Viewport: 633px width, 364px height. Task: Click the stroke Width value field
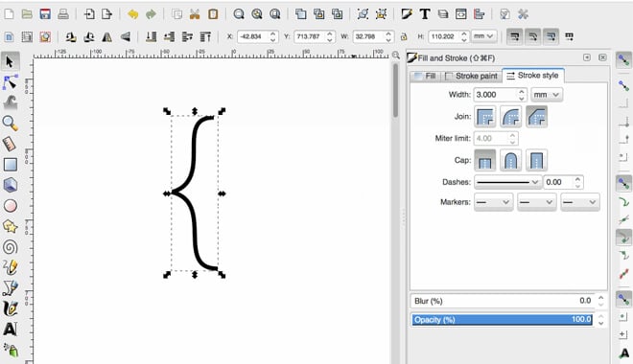click(x=496, y=95)
